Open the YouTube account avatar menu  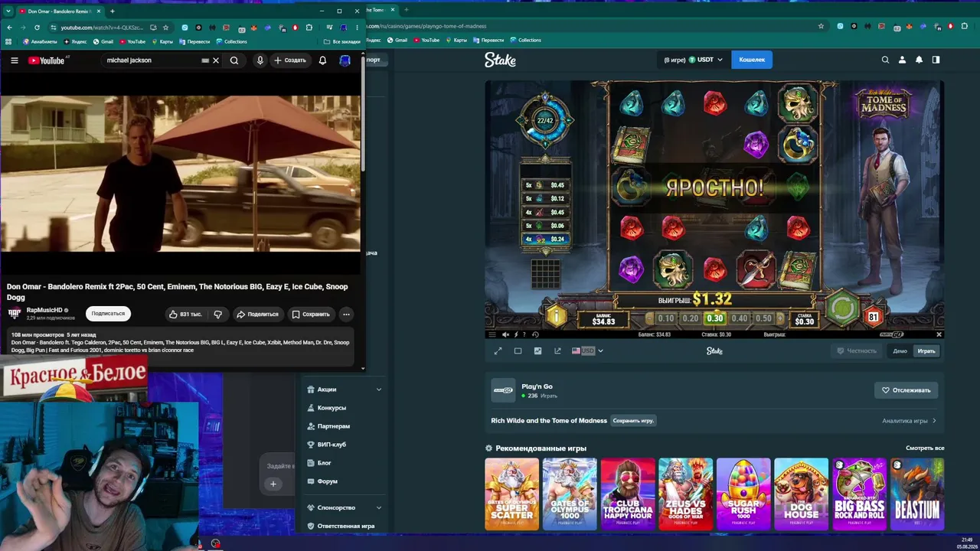[345, 60]
